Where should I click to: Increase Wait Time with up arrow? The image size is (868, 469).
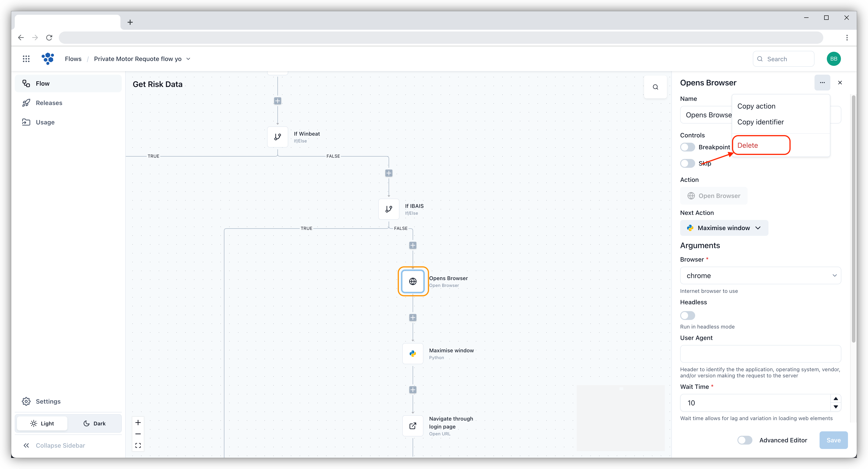click(836, 399)
